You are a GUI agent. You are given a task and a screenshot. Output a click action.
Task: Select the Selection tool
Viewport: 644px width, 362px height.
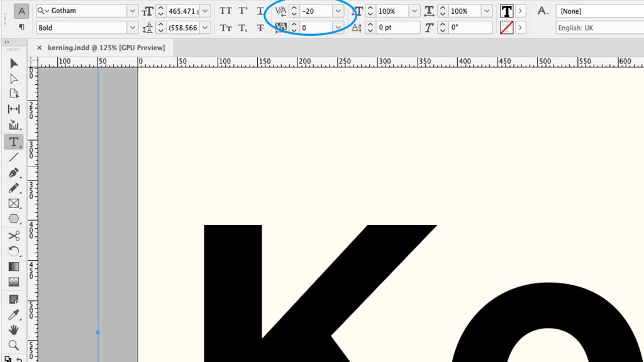[14, 62]
